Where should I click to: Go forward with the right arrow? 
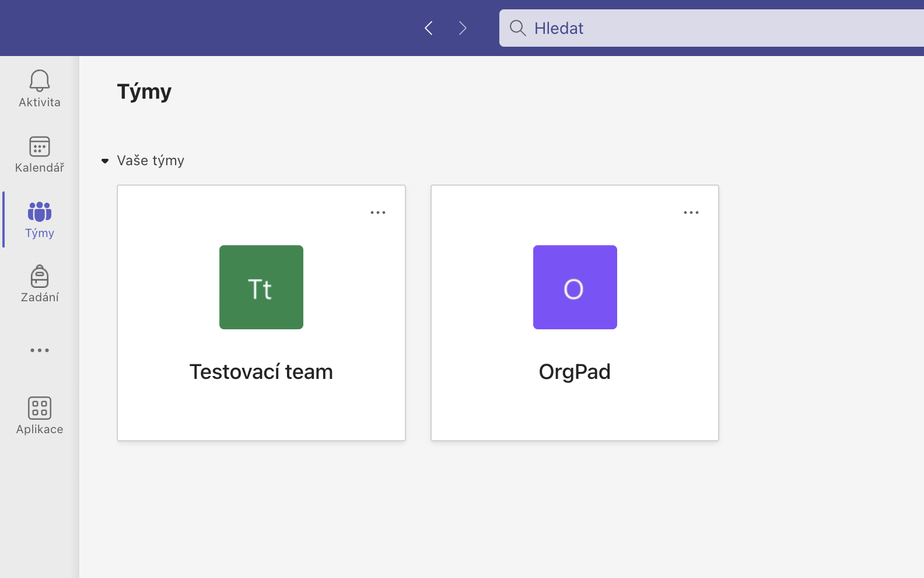[463, 28]
